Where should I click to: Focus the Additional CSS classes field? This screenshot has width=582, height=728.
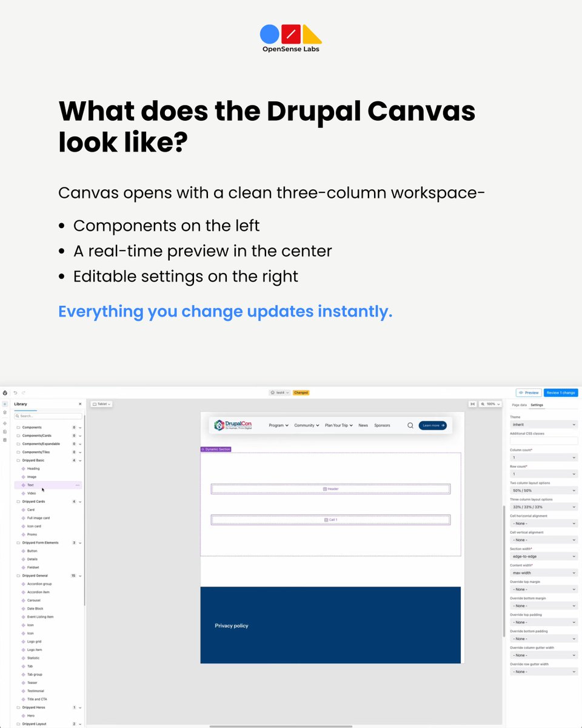point(544,441)
